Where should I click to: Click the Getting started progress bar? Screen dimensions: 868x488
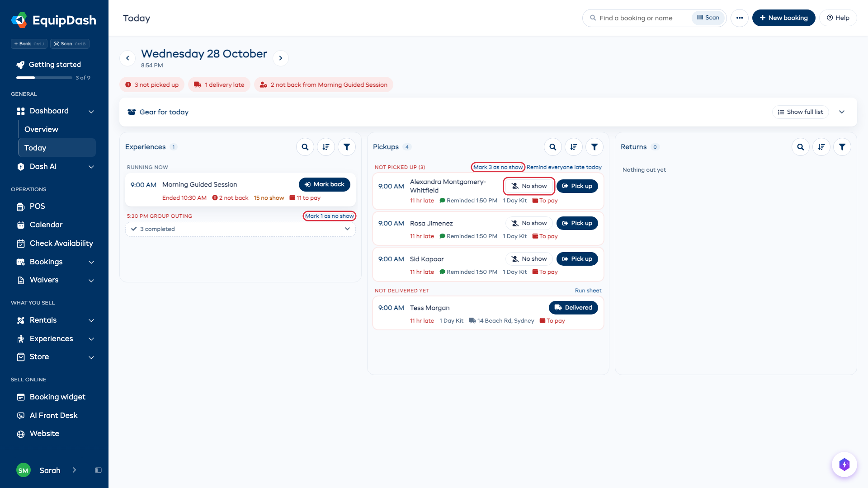(44, 78)
